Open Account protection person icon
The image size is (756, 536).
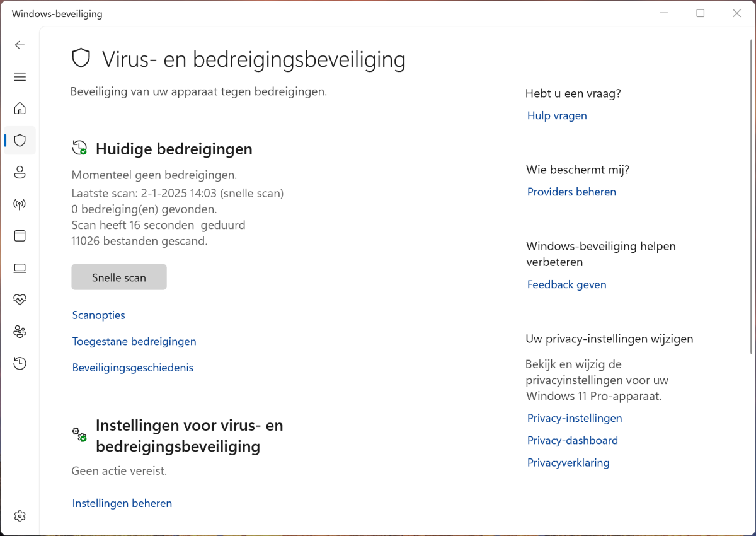20,172
